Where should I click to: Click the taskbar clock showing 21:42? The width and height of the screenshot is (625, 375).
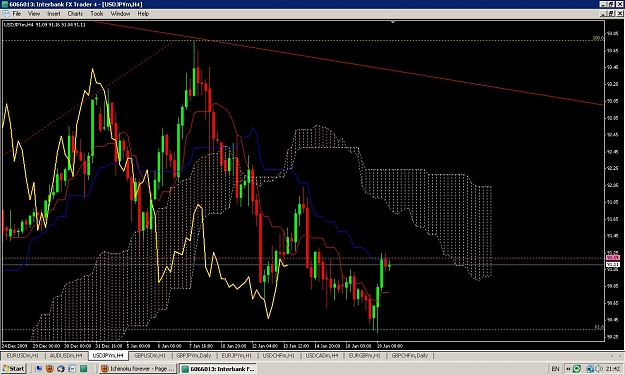[x=613, y=369]
